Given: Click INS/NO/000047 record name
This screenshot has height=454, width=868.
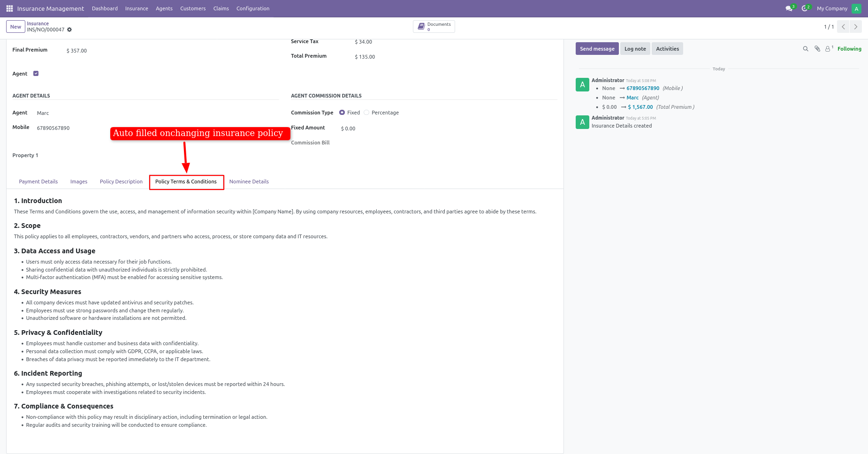Looking at the screenshot, I should point(46,30).
